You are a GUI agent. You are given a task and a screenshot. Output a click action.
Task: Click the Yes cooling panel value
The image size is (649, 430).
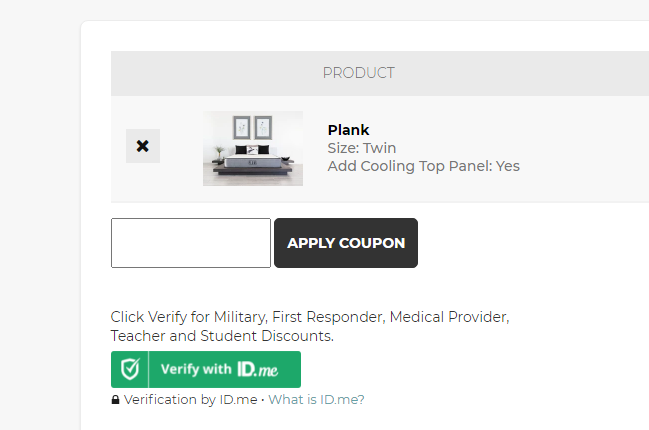(507, 166)
